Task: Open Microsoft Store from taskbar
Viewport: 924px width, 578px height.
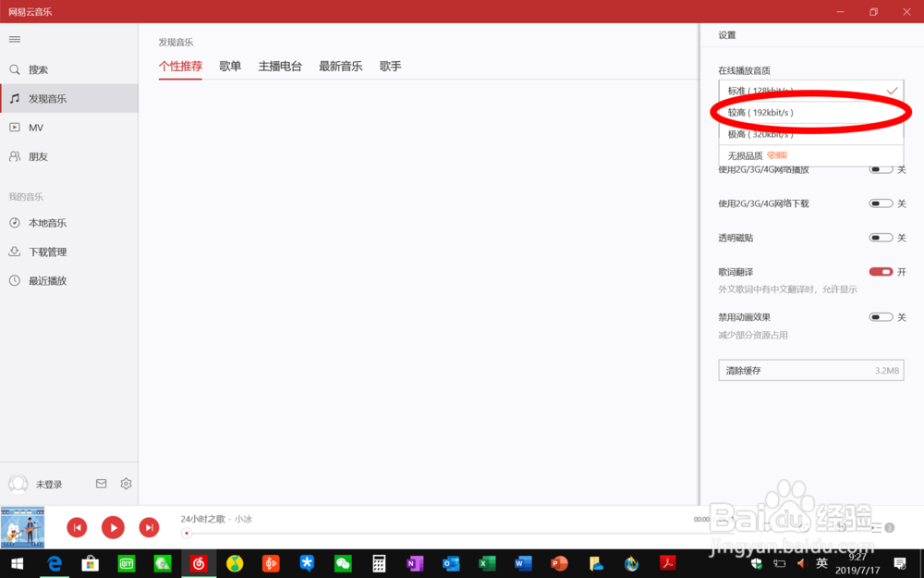Action: pyautogui.click(x=91, y=564)
